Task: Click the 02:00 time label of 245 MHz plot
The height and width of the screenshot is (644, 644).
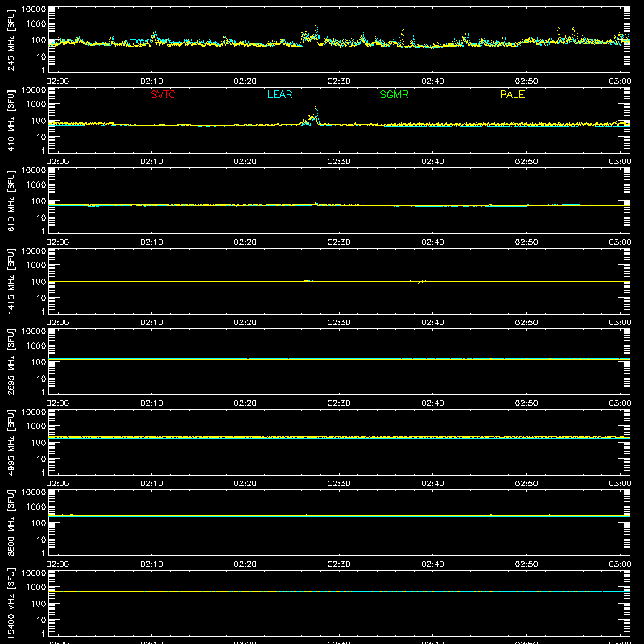Action: (x=58, y=81)
